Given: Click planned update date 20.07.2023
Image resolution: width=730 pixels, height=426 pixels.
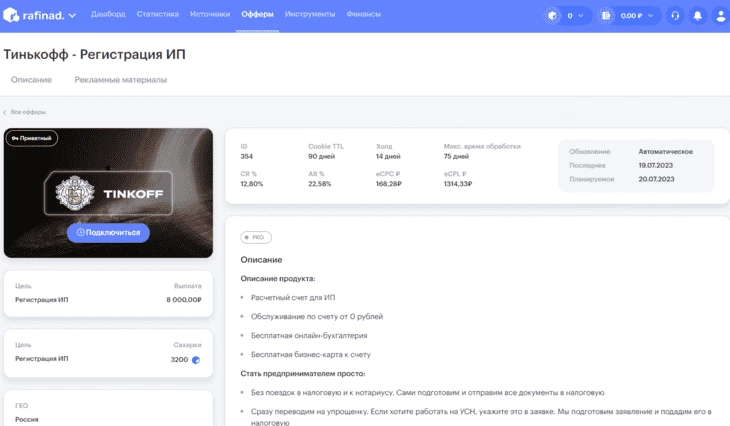Looking at the screenshot, I should tap(656, 179).
